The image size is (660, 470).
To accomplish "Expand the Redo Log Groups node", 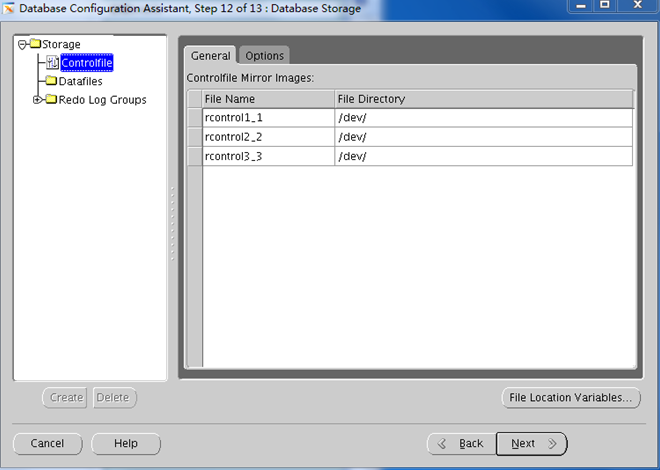I will pyautogui.click(x=37, y=100).
